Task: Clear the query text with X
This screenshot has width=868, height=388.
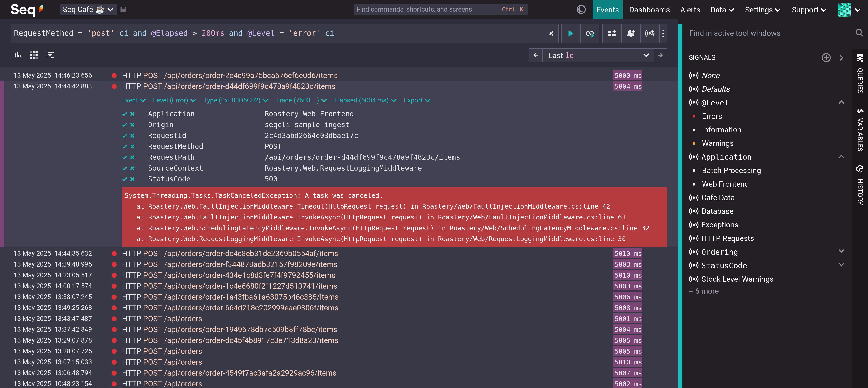Action: click(551, 33)
